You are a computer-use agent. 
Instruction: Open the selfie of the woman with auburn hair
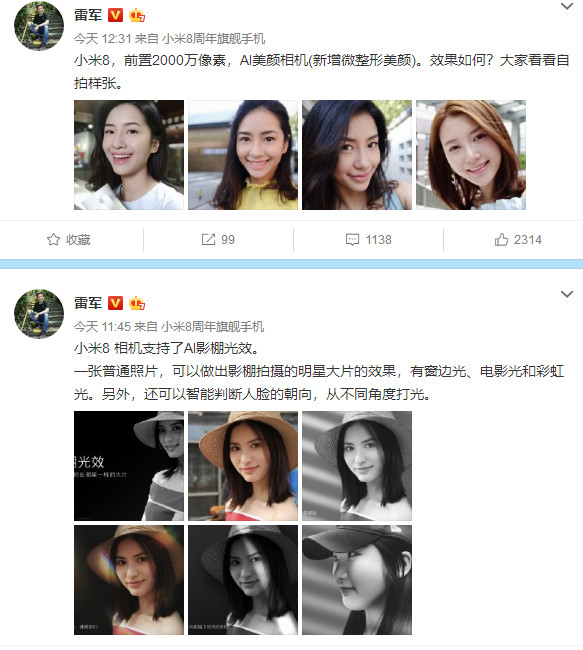471,155
